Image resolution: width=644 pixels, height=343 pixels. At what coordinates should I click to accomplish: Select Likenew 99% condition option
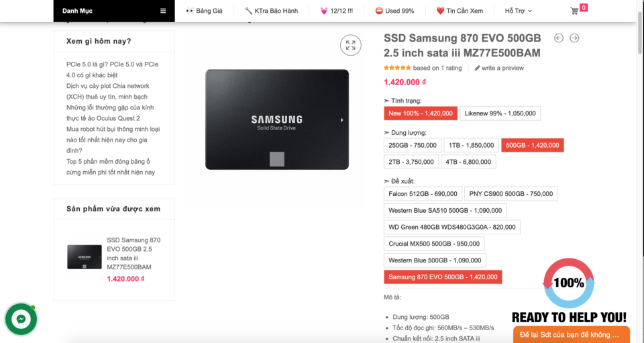500,113
